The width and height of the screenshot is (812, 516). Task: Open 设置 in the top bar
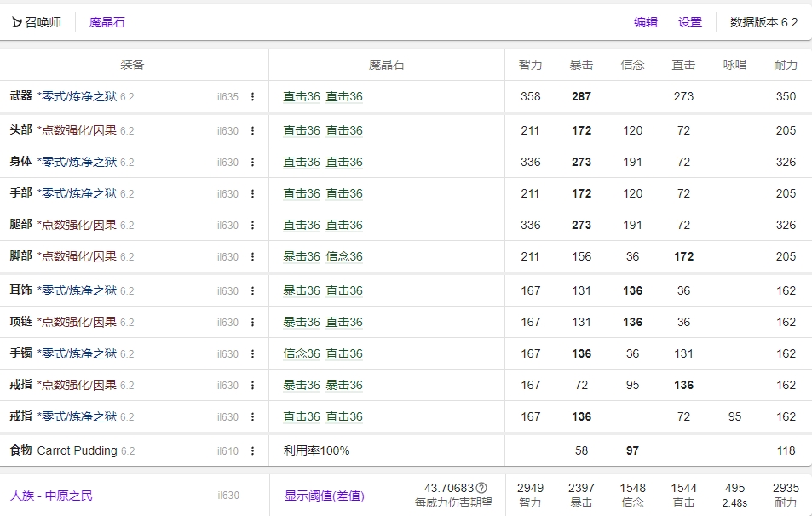click(690, 22)
